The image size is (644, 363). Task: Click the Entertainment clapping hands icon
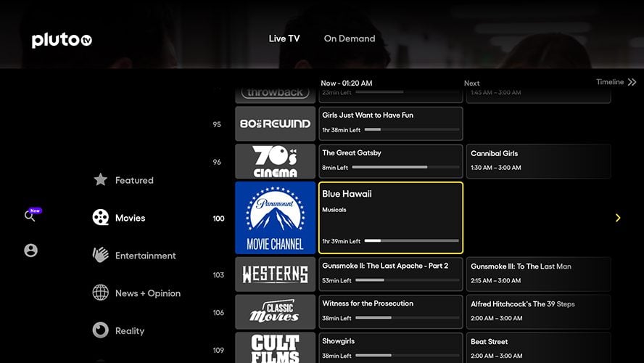(x=101, y=255)
